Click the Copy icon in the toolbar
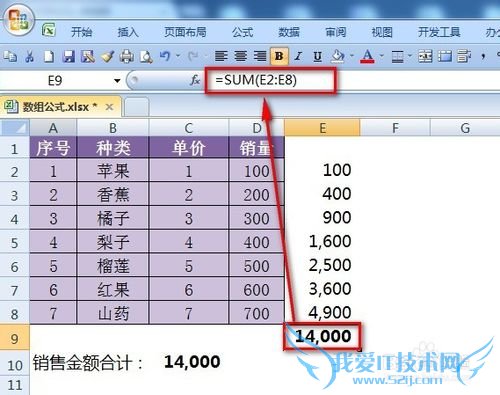The width and height of the screenshot is (500, 395). pyautogui.click(x=10, y=57)
